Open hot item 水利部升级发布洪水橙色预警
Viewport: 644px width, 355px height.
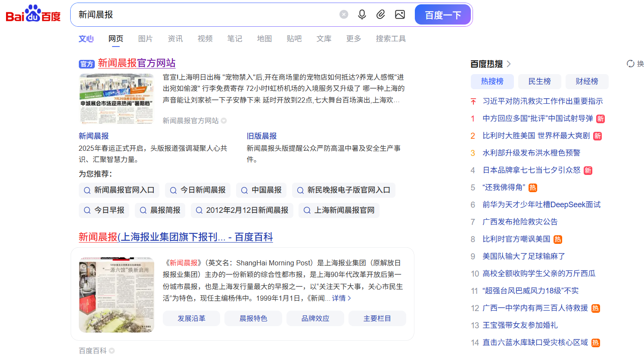532,153
